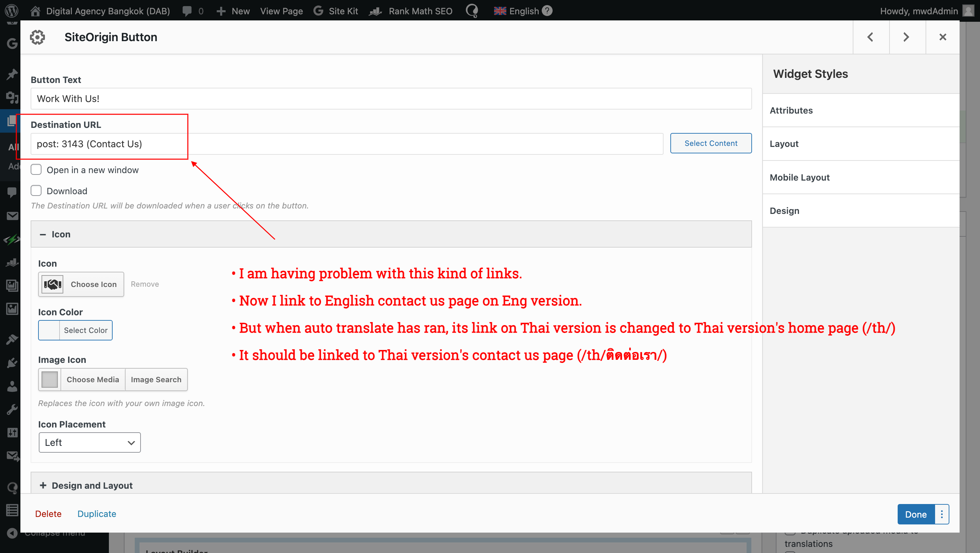This screenshot has height=553, width=980.
Task: Open the New menu in admin bar
Action: tap(233, 11)
